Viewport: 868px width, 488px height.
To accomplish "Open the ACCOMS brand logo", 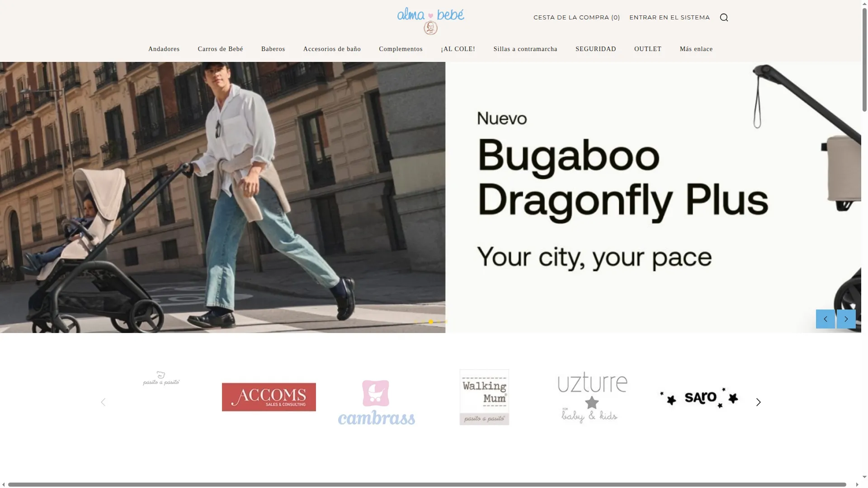I will (x=269, y=397).
